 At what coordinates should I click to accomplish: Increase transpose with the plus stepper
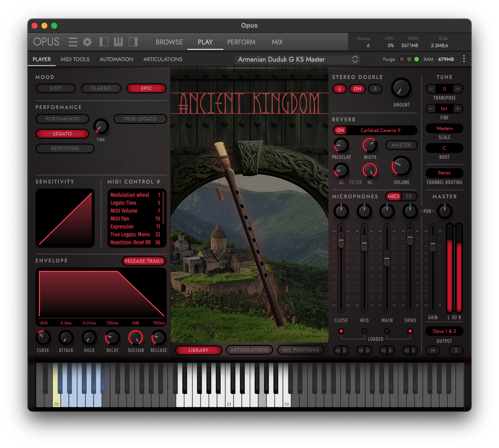pos(458,89)
